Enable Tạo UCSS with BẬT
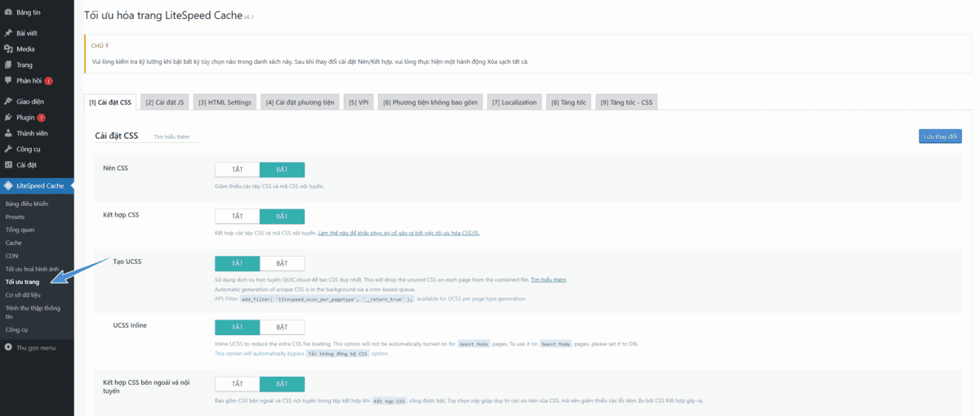The image size is (980, 416). 282,263
